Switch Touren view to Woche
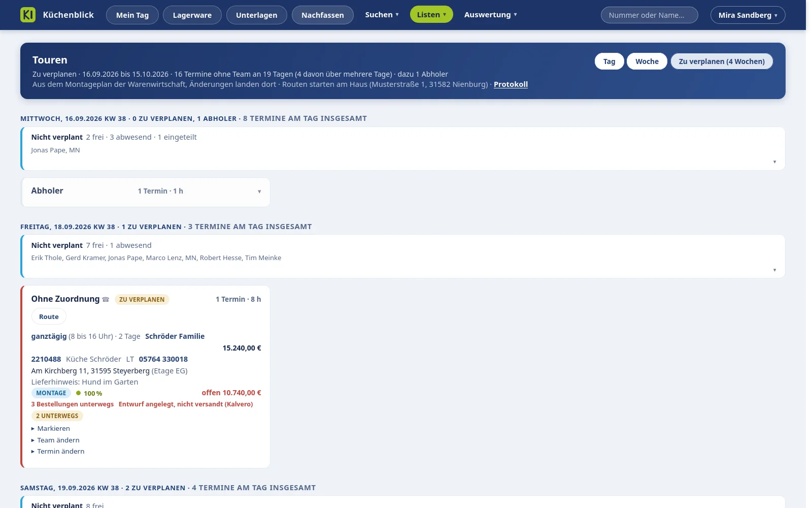812x508 pixels. 647,61
